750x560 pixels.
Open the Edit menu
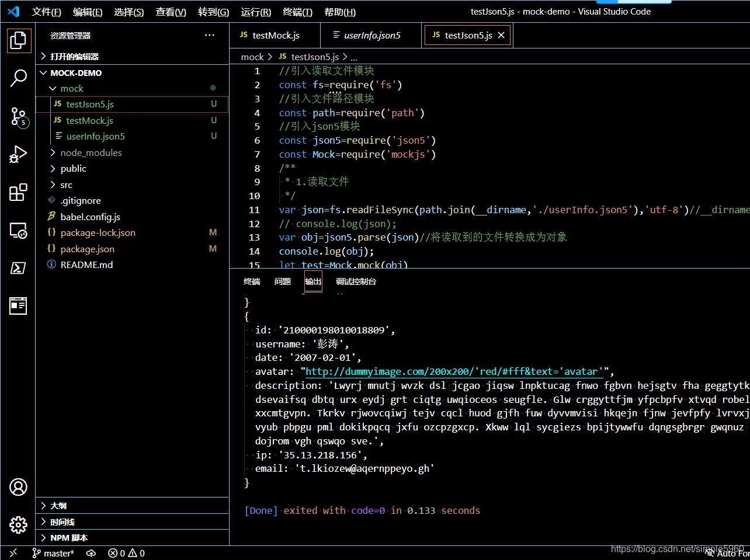tap(88, 12)
